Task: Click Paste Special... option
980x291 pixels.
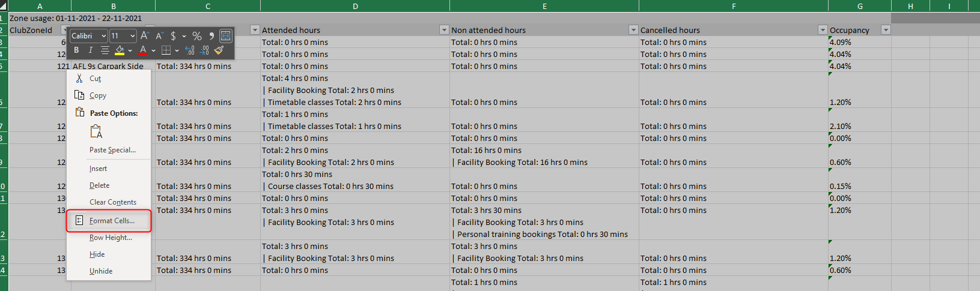Action: coord(112,150)
